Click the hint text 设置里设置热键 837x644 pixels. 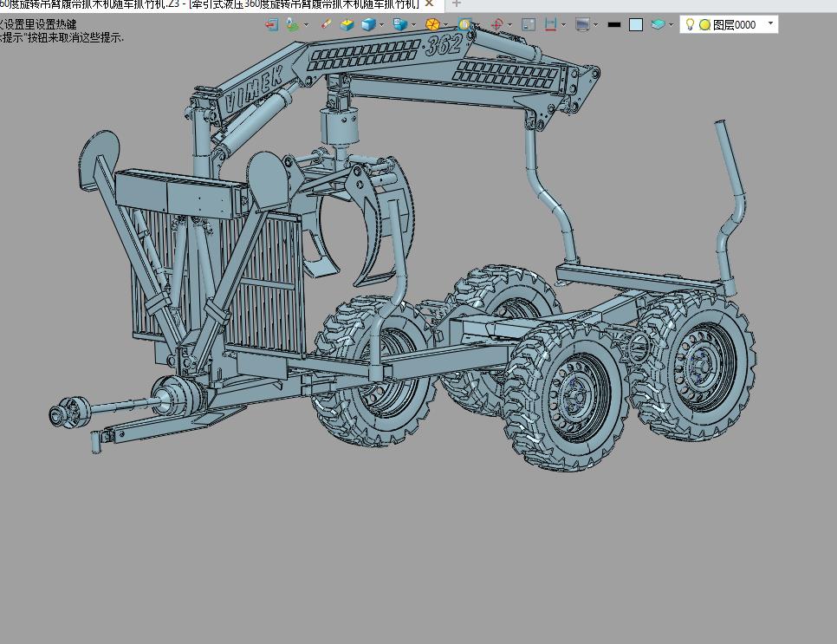[x=40, y=24]
